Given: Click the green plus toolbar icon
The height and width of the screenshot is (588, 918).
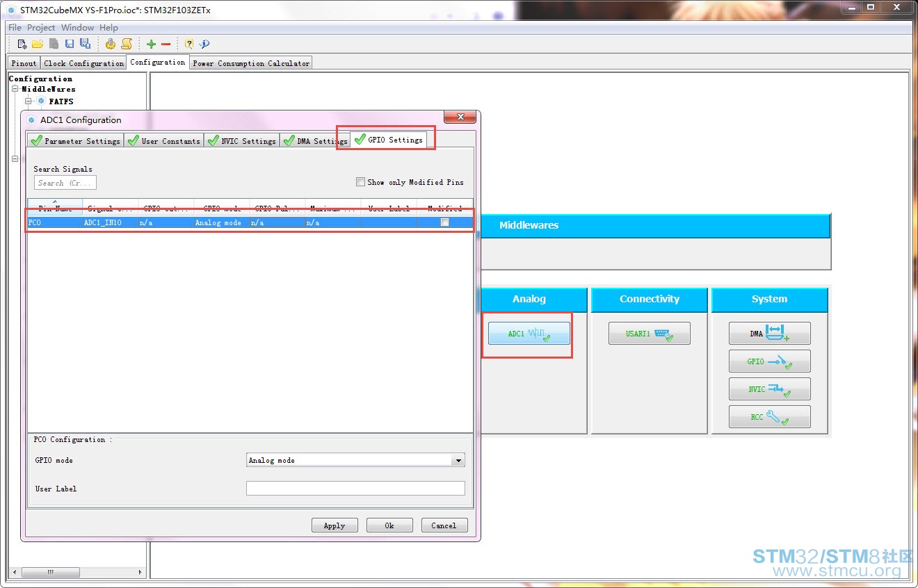Looking at the screenshot, I should (x=151, y=44).
